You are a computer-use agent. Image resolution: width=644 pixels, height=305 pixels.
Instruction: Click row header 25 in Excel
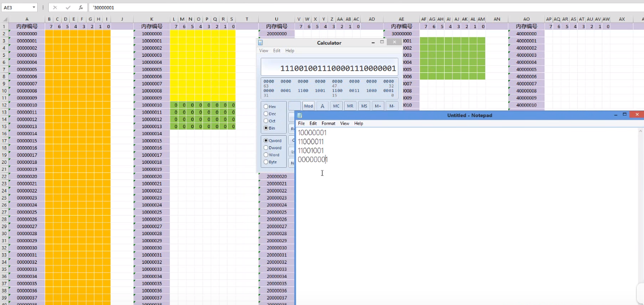(5, 198)
